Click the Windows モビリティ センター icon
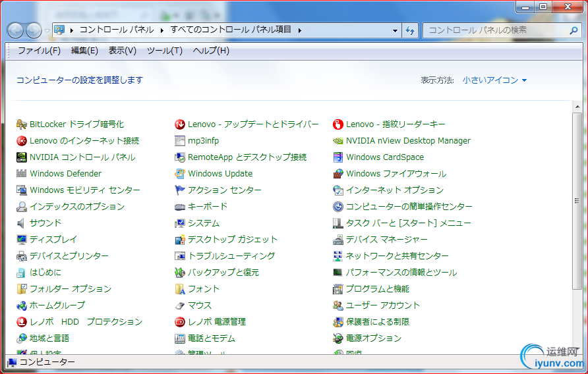588x374 pixels. coord(22,190)
